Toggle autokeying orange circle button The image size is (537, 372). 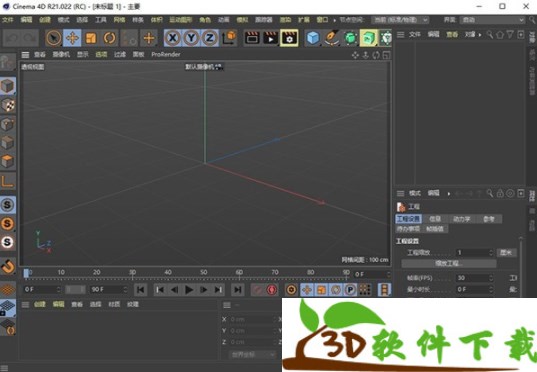point(291,290)
